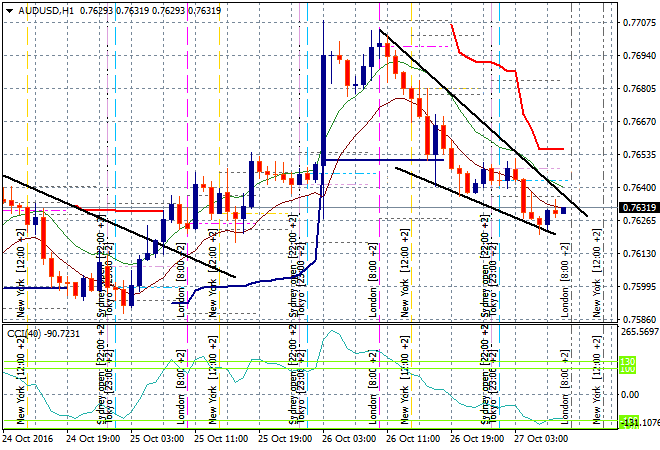Click the CCI(40) -90.7231 indicator label

point(43,334)
